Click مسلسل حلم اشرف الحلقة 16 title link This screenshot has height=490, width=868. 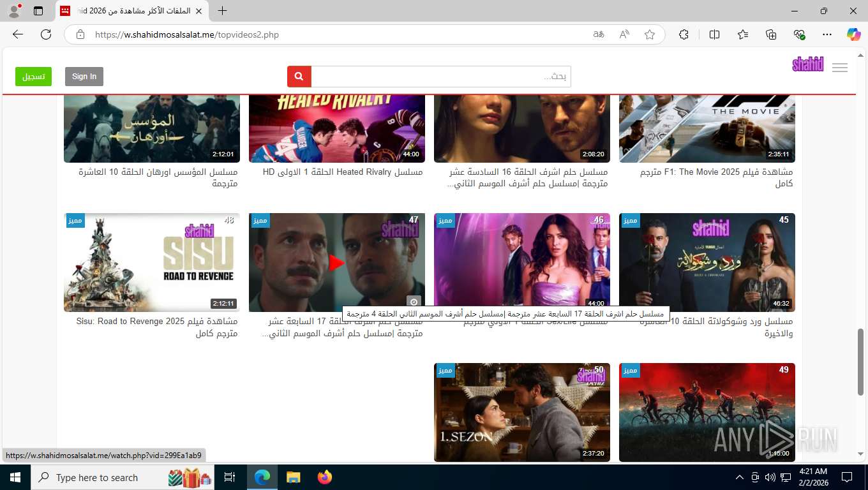click(x=528, y=178)
